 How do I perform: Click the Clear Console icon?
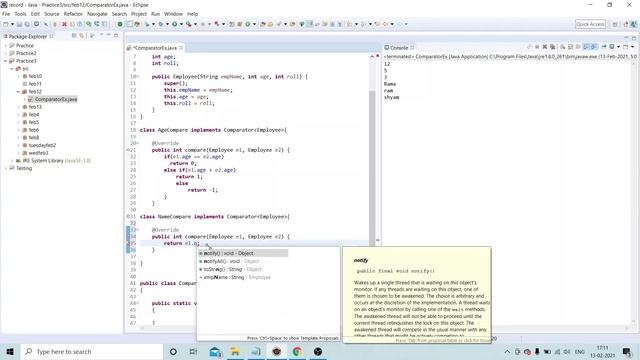[x=563, y=47]
